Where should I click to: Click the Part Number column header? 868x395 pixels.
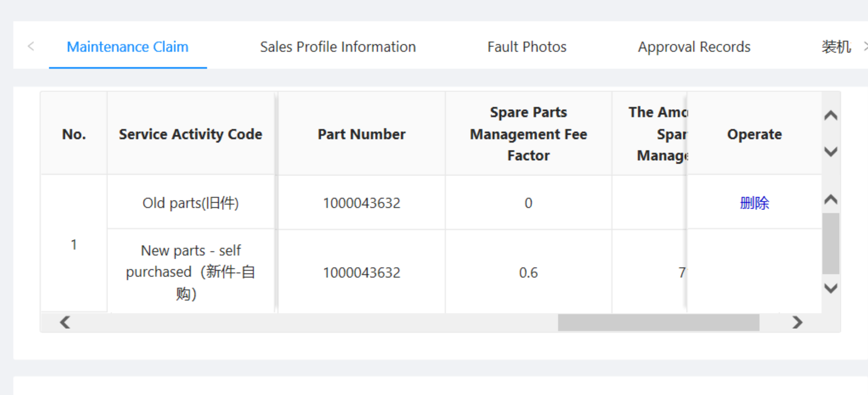click(361, 134)
